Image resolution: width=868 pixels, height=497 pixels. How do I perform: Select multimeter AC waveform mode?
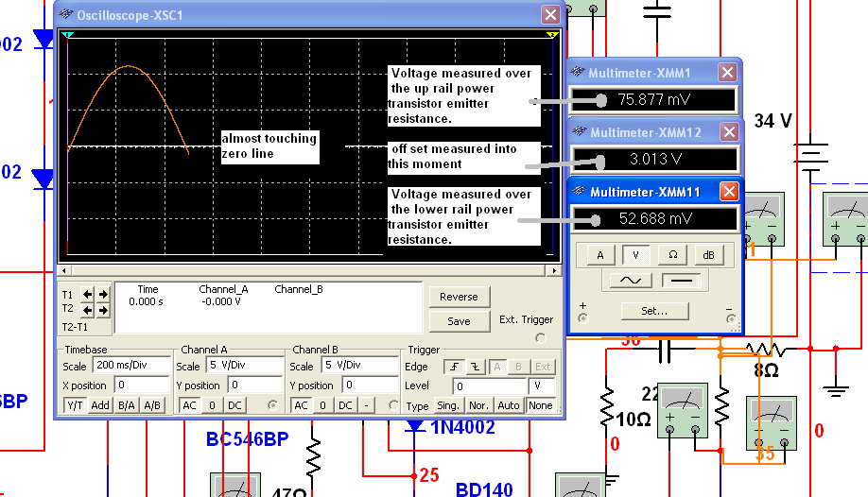click(630, 281)
